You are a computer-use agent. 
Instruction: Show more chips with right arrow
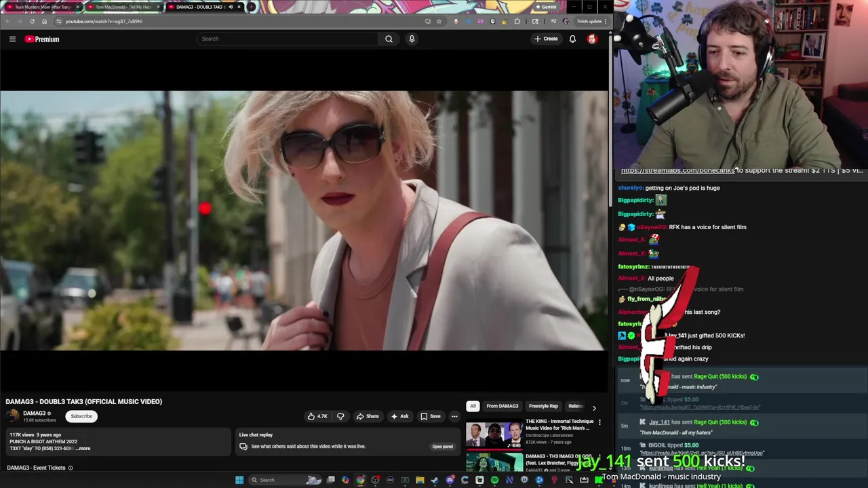594,407
